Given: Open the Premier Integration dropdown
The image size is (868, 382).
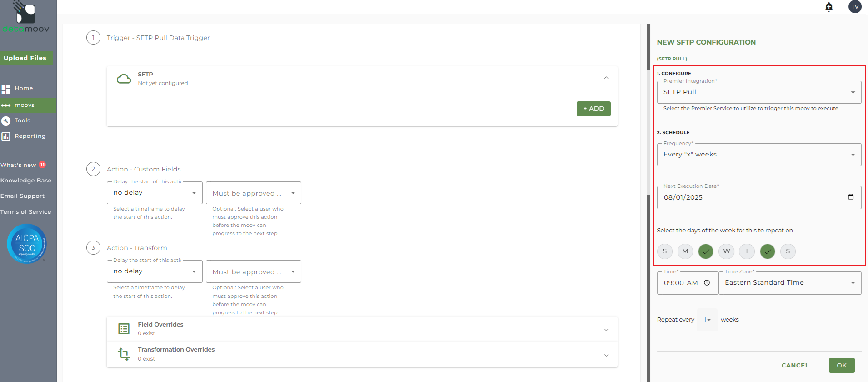Looking at the screenshot, I should pos(759,92).
